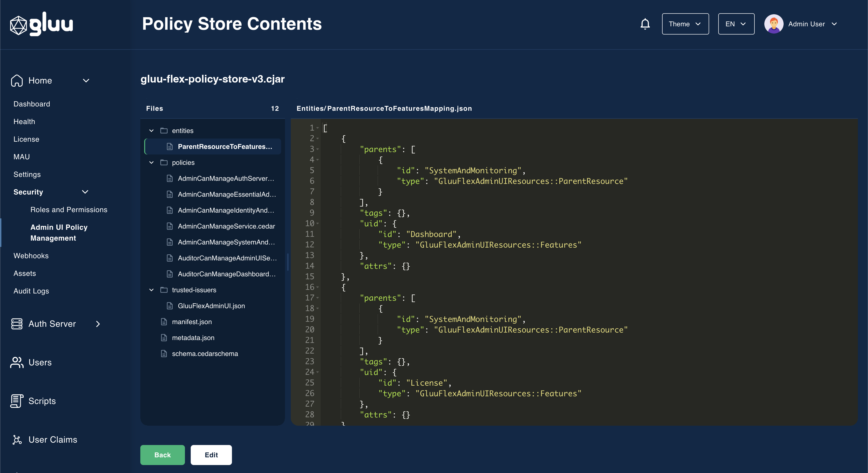
Task: Click the AdminCanManageService.cedar file icon
Action: [x=170, y=226]
